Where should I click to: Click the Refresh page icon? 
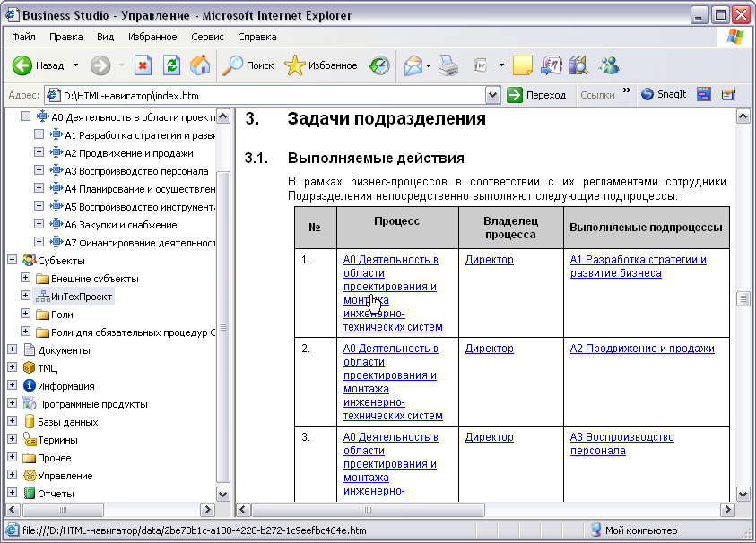click(171, 65)
